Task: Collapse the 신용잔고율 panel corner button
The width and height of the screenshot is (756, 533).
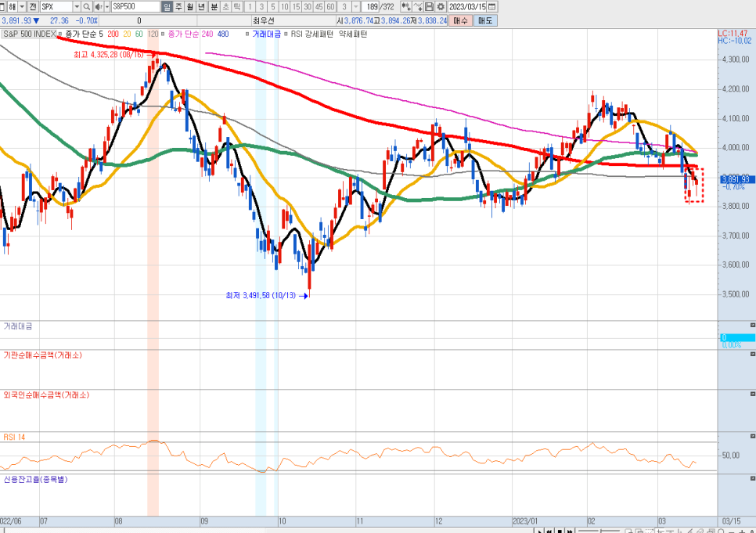Action: tap(753, 478)
